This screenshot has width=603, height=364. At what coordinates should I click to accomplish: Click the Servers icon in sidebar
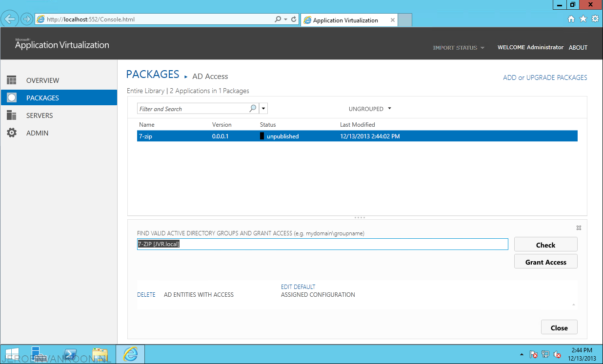click(x=12, y=115)
